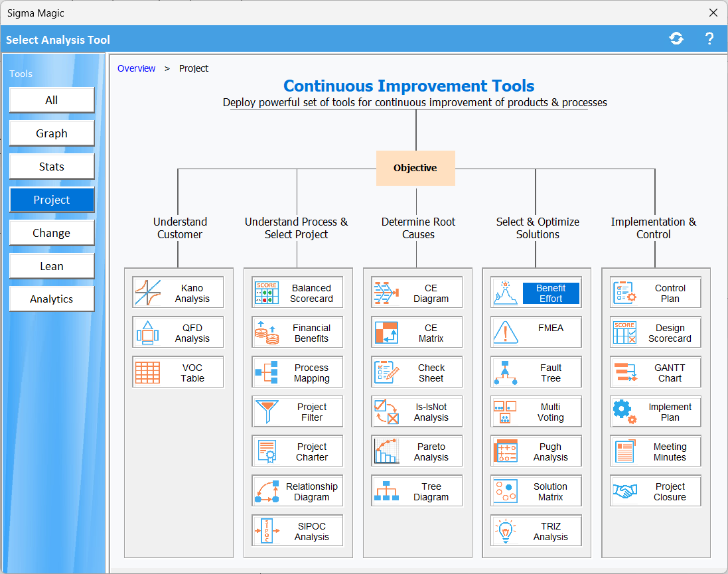Switch to the Lean tools tab
Image resolution: width=728 pixels, height=574 pixels.
(x=52, y=266)
